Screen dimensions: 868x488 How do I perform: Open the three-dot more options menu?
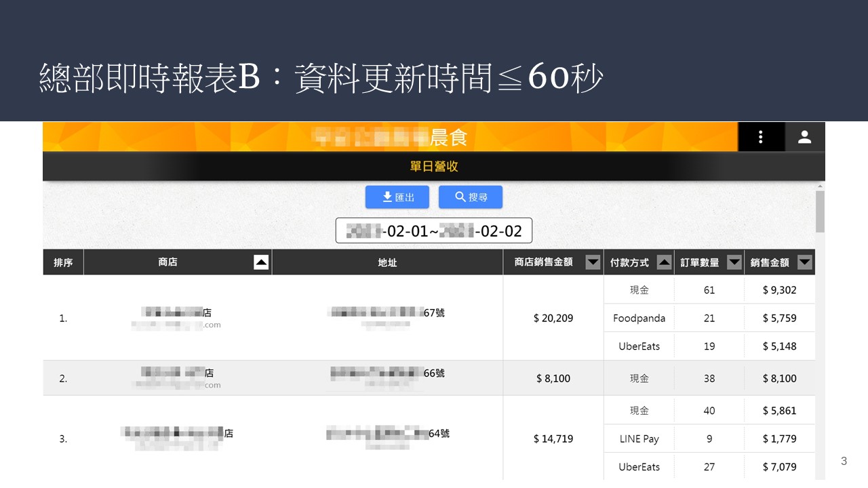point(761,138)
